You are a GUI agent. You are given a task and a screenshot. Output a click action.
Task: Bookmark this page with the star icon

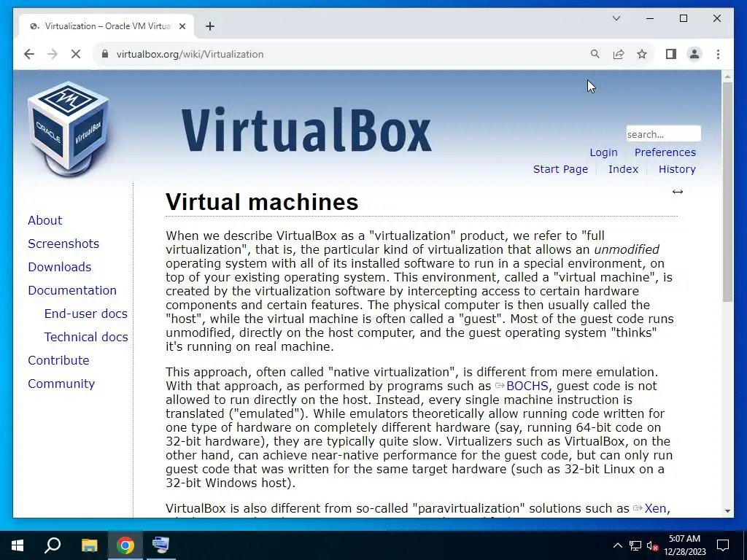tap(642, 54)
